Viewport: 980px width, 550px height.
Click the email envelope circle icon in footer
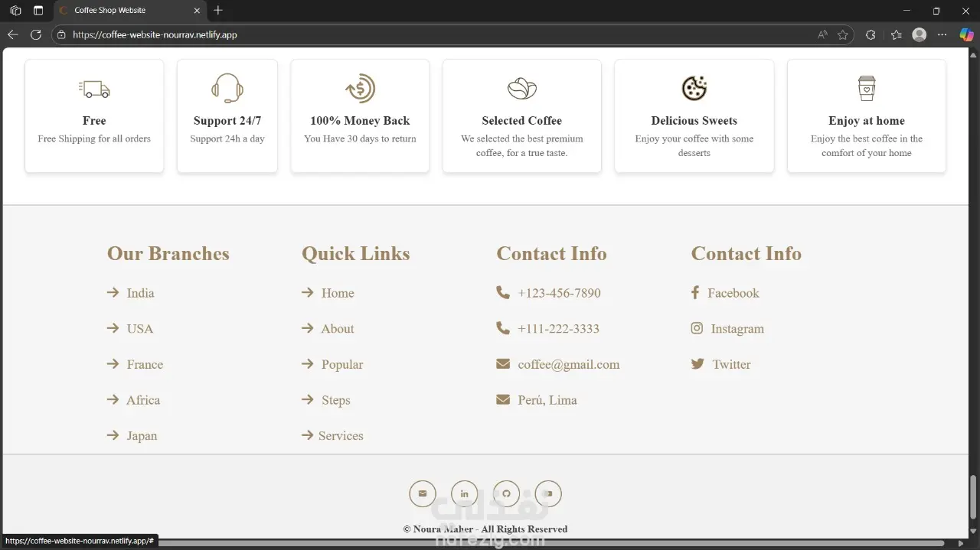(423, 493)
